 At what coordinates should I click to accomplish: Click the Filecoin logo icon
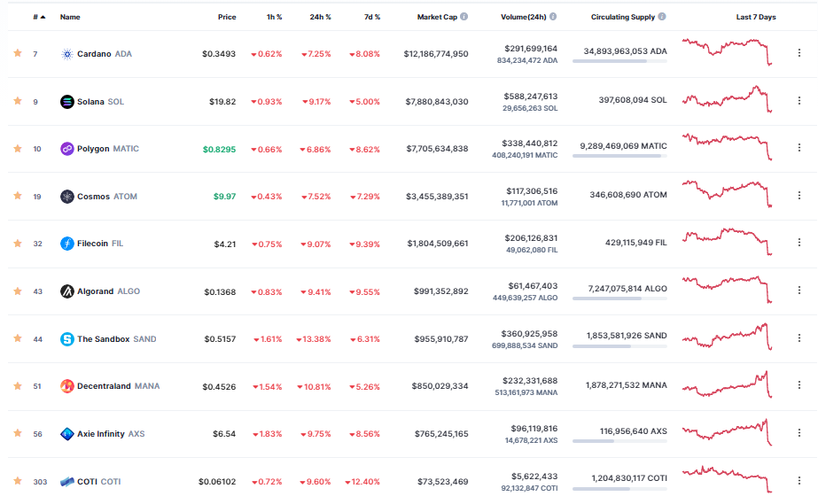[66, 244]
